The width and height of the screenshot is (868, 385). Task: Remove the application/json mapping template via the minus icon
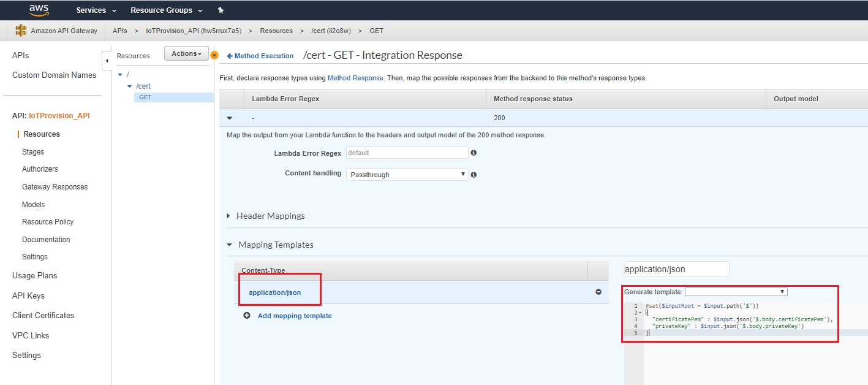598,292
